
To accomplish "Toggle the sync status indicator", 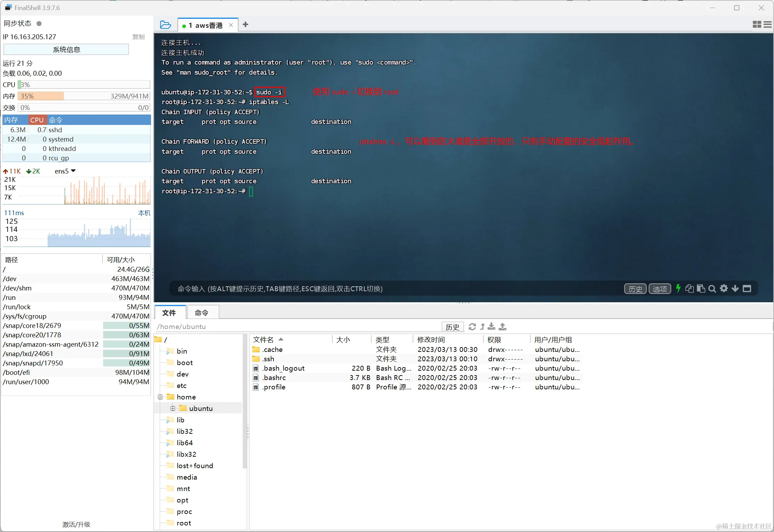I will pos(39,24).
